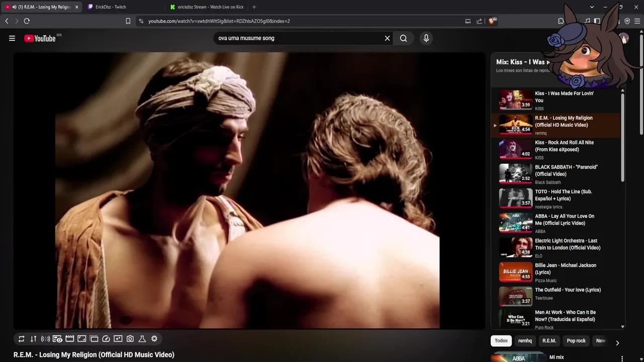Click the music note playlist icon
Viewport: 644px width, 362px height.
(x=587, y=21)
